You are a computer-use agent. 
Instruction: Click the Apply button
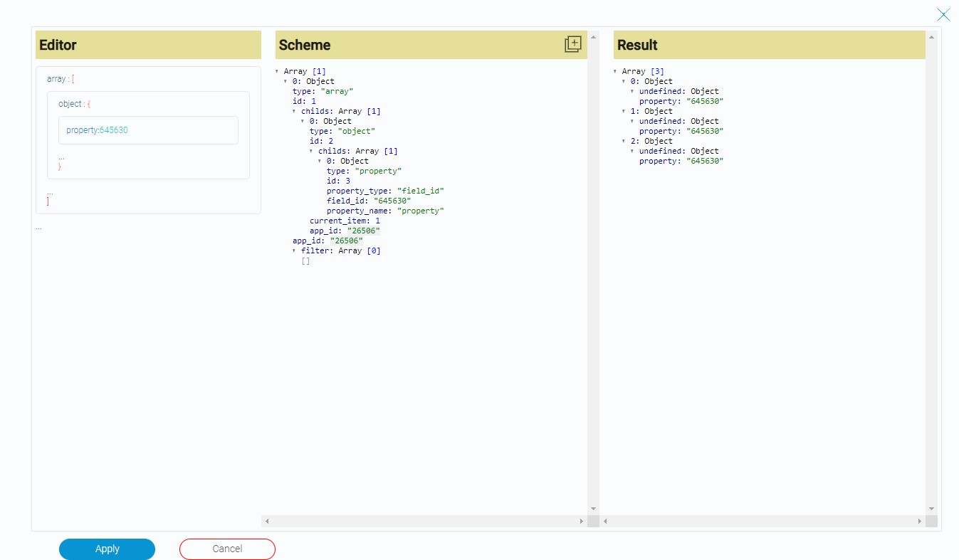pyautogui.click(x=107, y=549)
